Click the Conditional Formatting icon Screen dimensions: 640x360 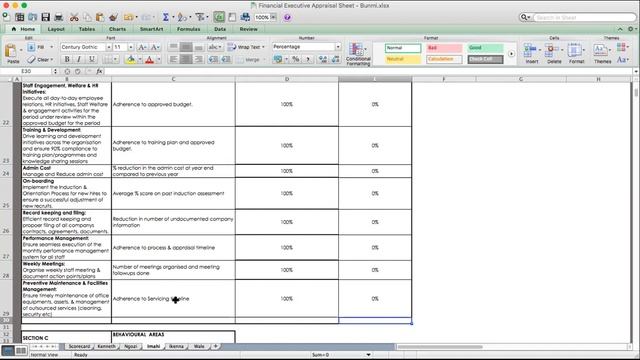[358, 53]
